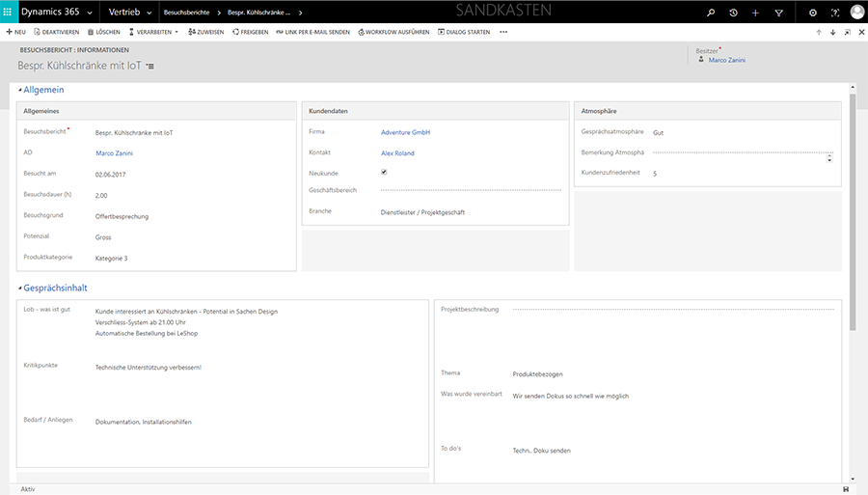
Task: Click the quick create plus icon
Action: [x=755, y=13]
